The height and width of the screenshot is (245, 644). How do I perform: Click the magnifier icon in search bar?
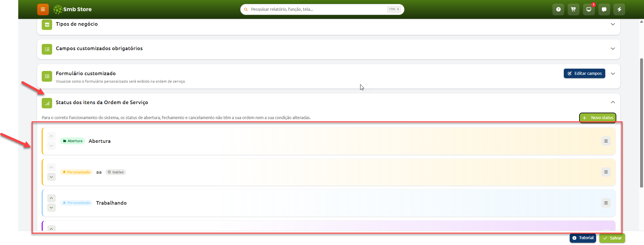tap(246, 9)
